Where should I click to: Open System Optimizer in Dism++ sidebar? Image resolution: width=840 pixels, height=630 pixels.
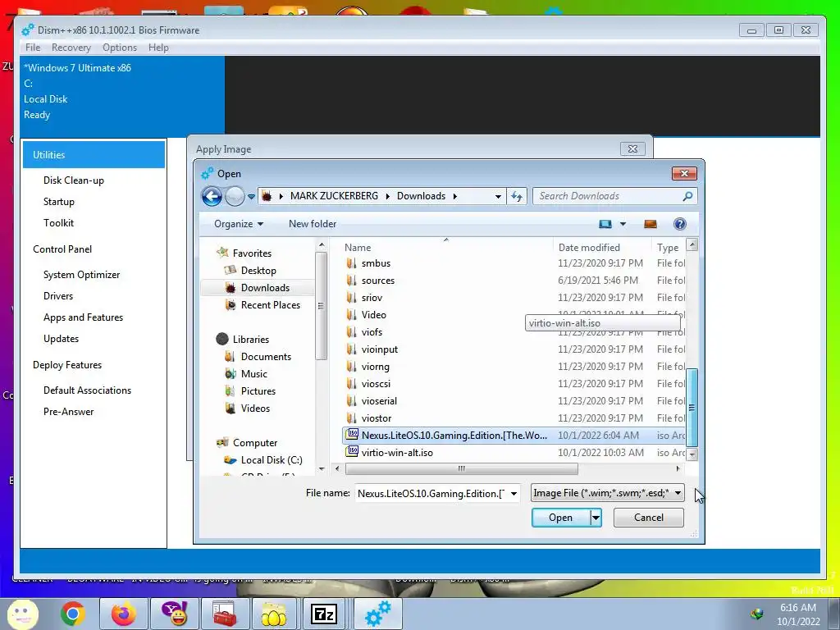pyautogui.click(x=81, y=275)
